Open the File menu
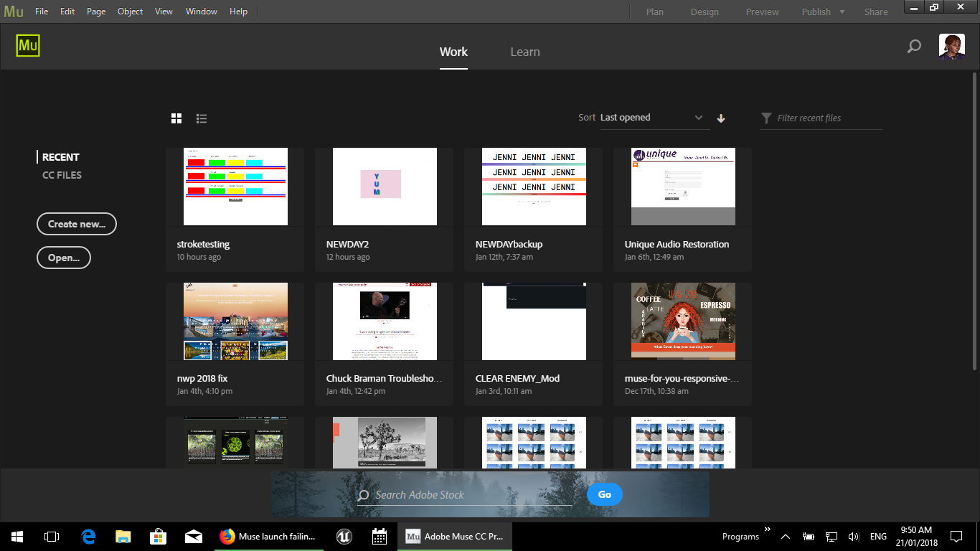Viewport: 980px width, 551px height. click(42, 11)
